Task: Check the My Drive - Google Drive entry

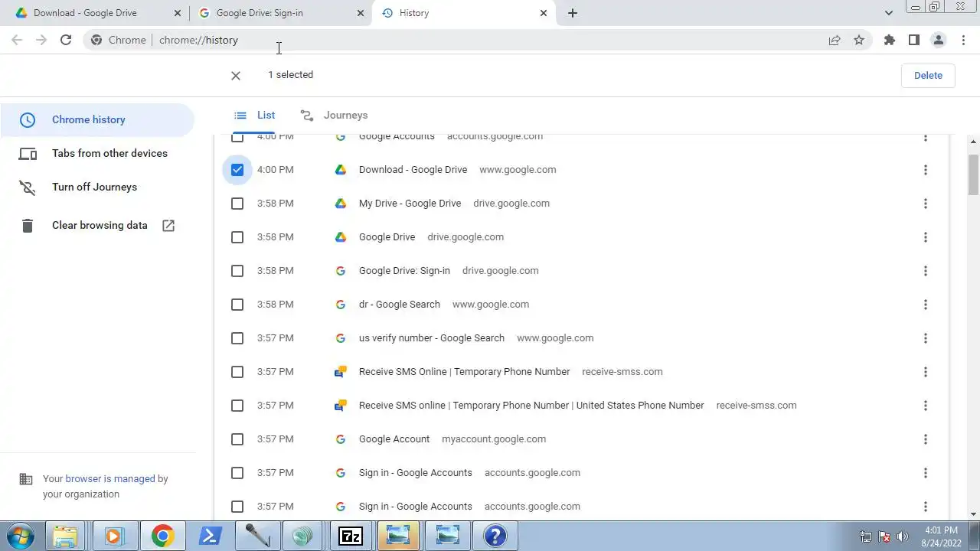Action: (237, 204)
